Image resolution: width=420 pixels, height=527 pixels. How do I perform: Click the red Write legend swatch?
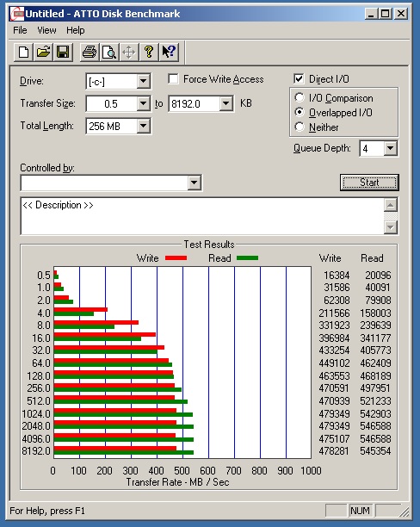pos(176,257)
